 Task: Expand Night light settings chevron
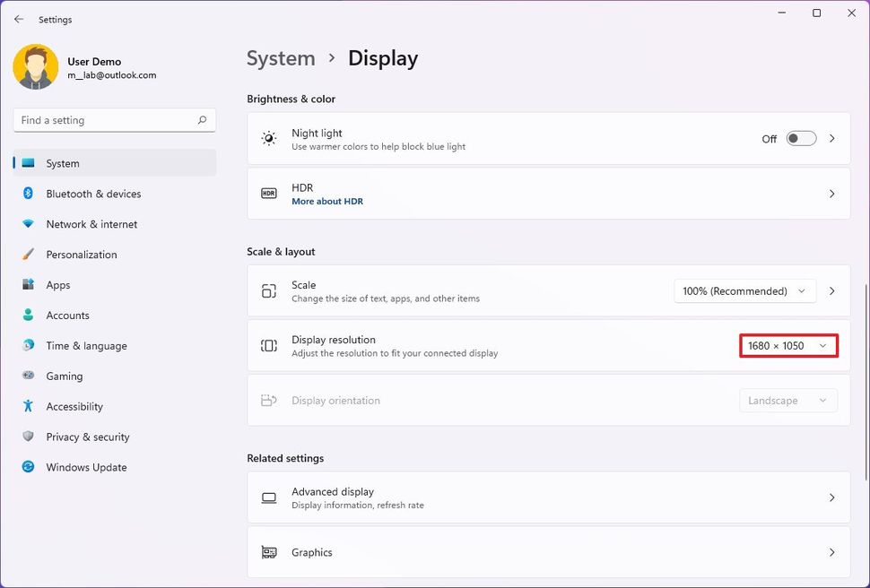click(x=832, y=139)
